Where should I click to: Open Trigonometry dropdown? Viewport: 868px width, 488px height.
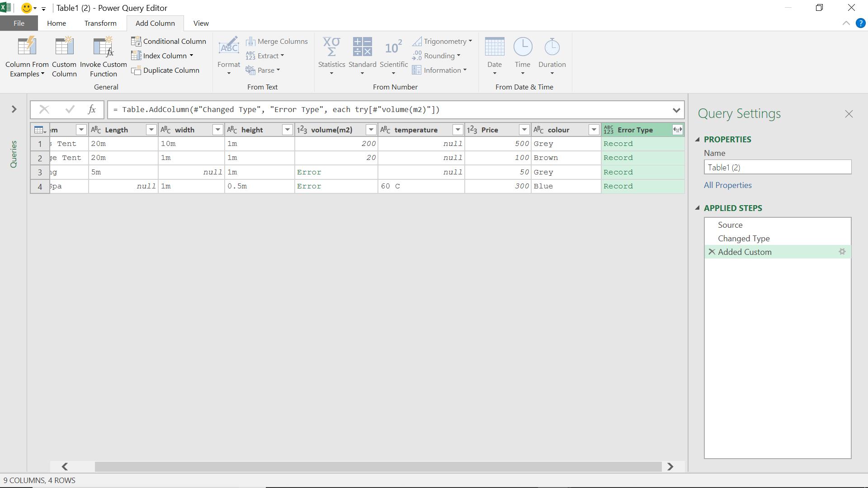[442, 41]
